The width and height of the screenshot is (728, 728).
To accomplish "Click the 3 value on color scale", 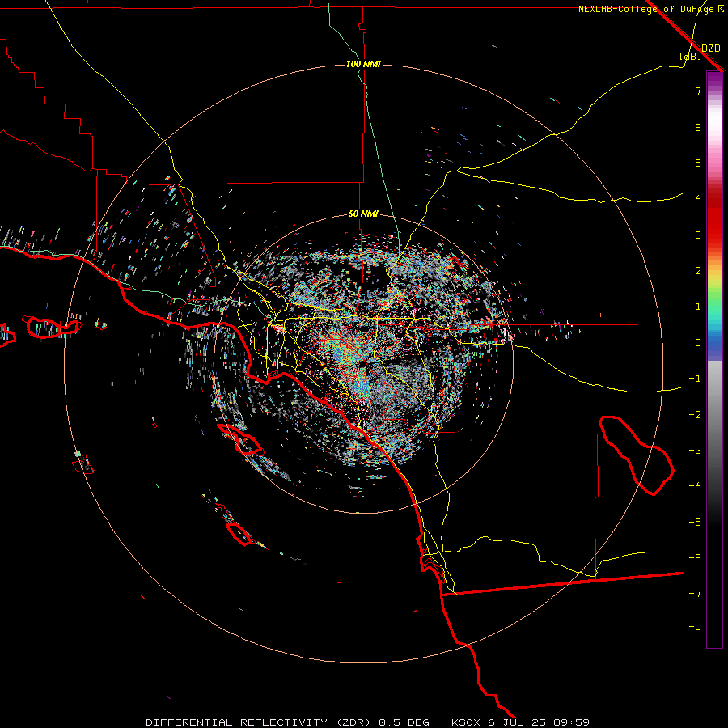I will (698, 235).
